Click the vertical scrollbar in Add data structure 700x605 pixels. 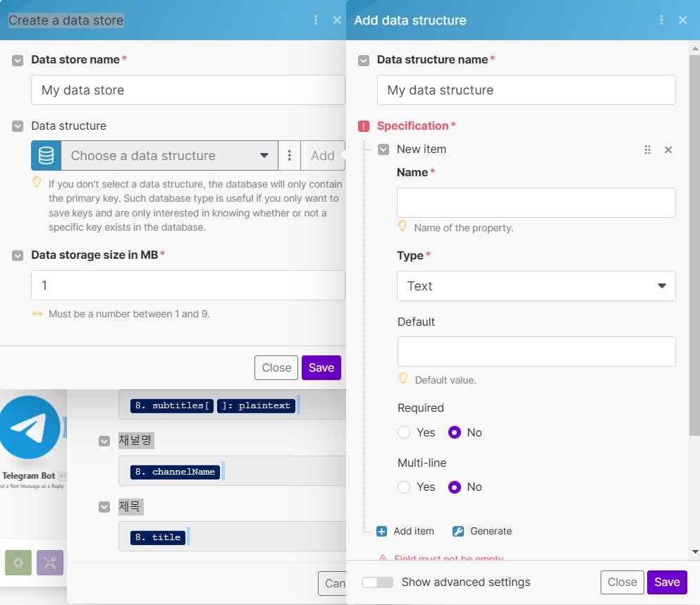pos(694,245)
